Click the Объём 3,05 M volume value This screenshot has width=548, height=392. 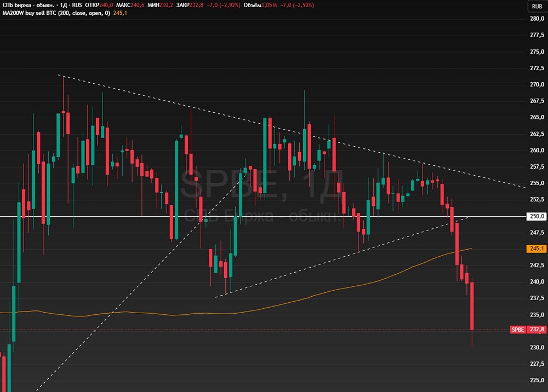tap(261, 5)
